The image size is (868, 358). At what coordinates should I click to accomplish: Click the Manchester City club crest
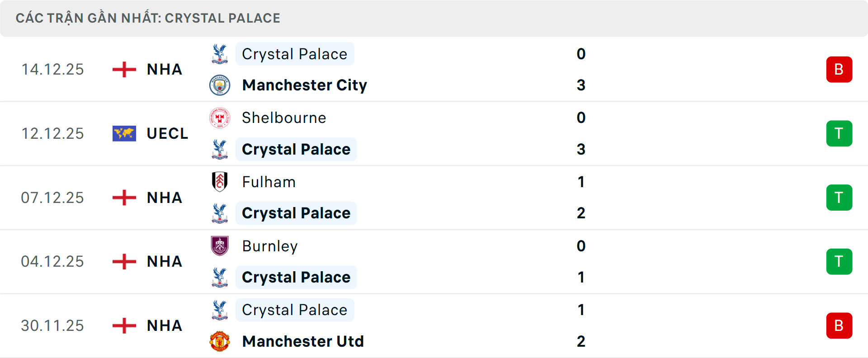click(220, 85)
